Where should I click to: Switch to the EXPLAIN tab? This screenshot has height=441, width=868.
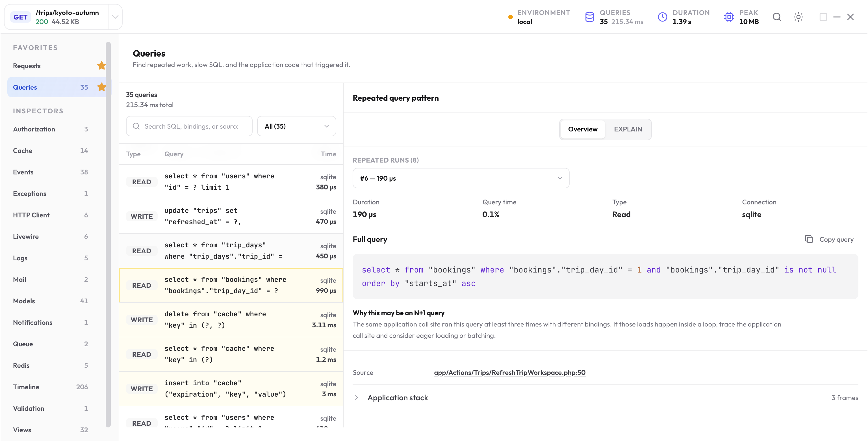click(628, 129)
